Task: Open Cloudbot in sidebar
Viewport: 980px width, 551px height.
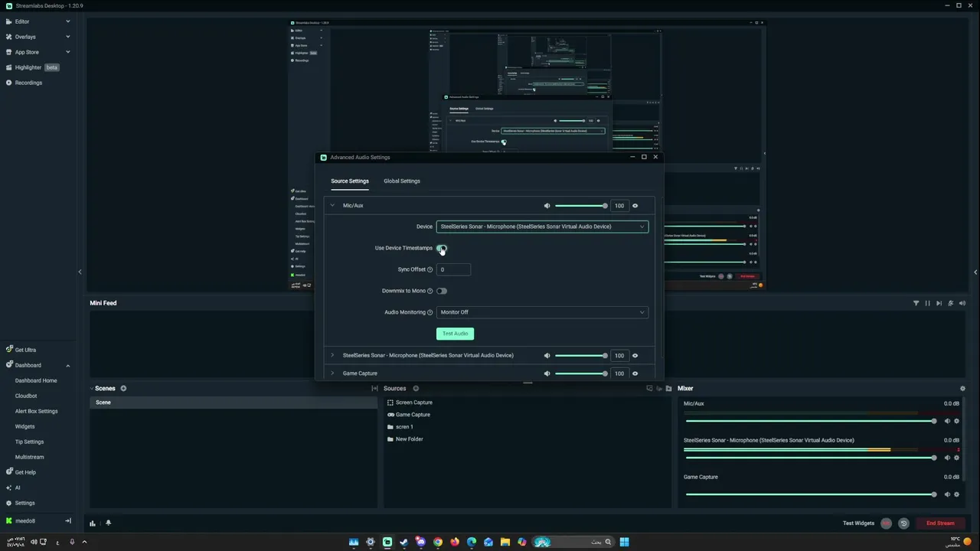Action: 26,396
